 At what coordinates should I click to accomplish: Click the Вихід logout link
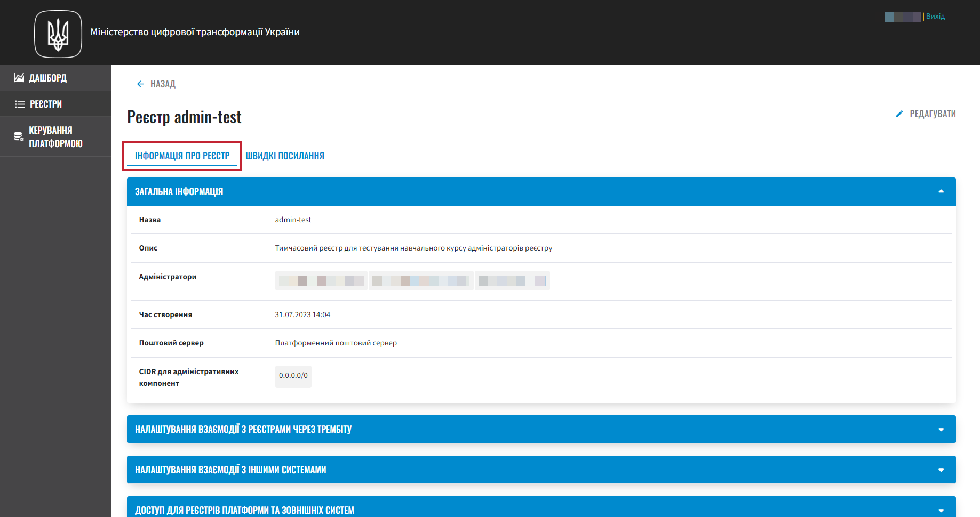coord(935,17)
